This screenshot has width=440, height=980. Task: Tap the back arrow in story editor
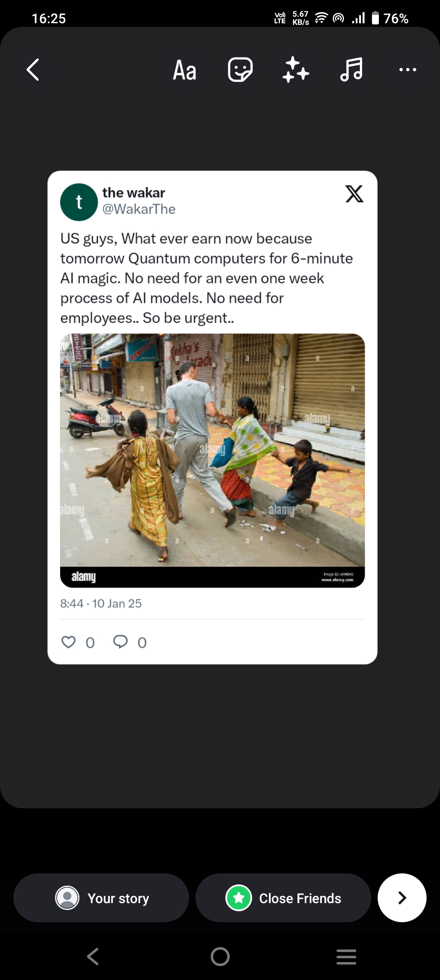click(33, 70)
